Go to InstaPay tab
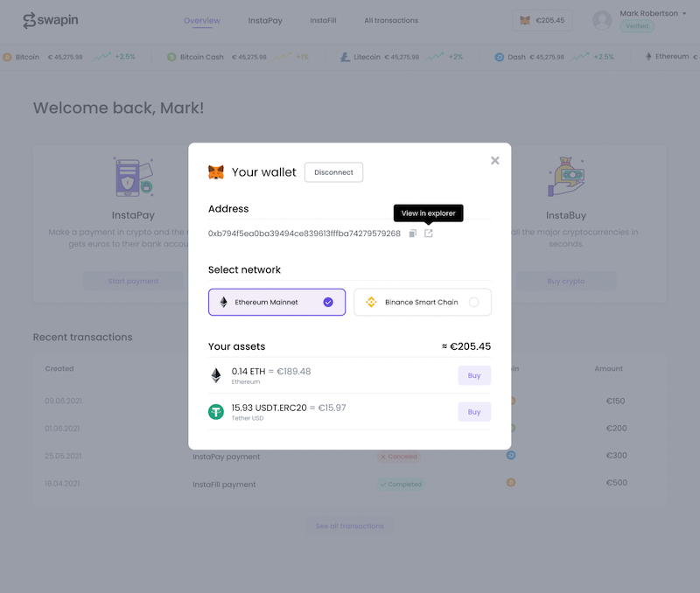Image resolution: width=700 pixels, height=593 pixels. 265,20
